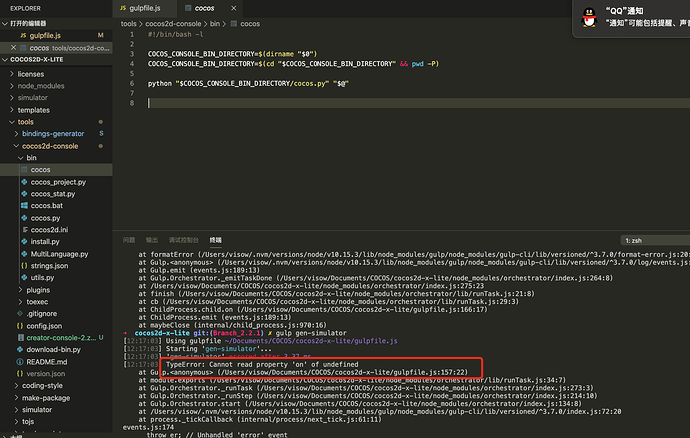Viewport: 690px width, 438px height.
Task: Open the terminal shell selector showing 1: zsh
Action: click(x=655, y=240)
